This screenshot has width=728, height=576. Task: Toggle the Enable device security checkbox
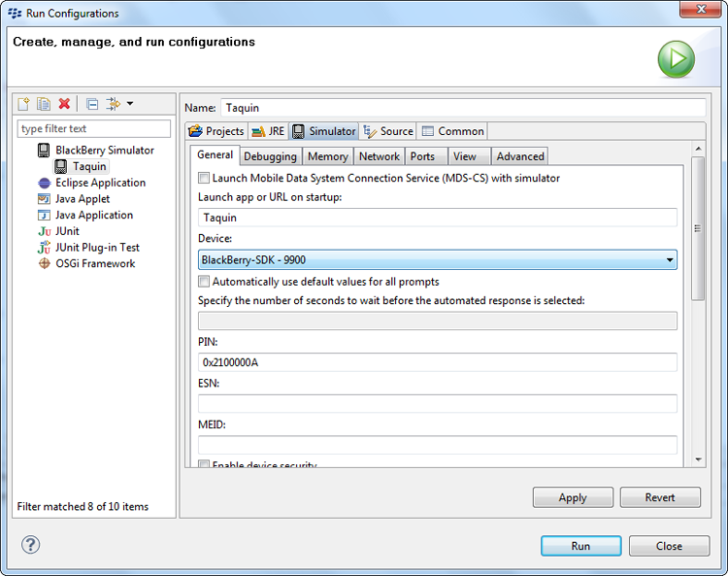204,465
